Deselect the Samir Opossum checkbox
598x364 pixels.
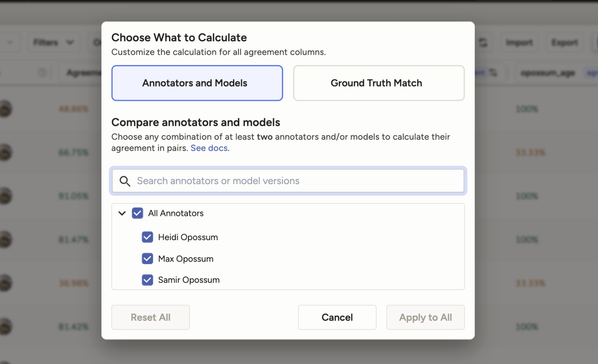pyautogui.click(x=147, y=280)
